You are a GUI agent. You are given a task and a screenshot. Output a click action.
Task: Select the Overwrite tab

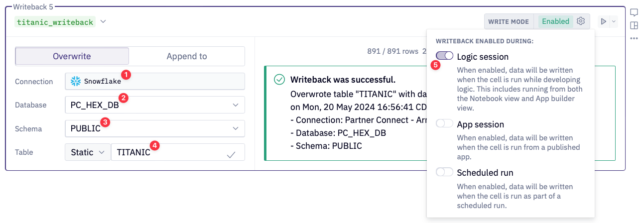[x=72, y=56]
